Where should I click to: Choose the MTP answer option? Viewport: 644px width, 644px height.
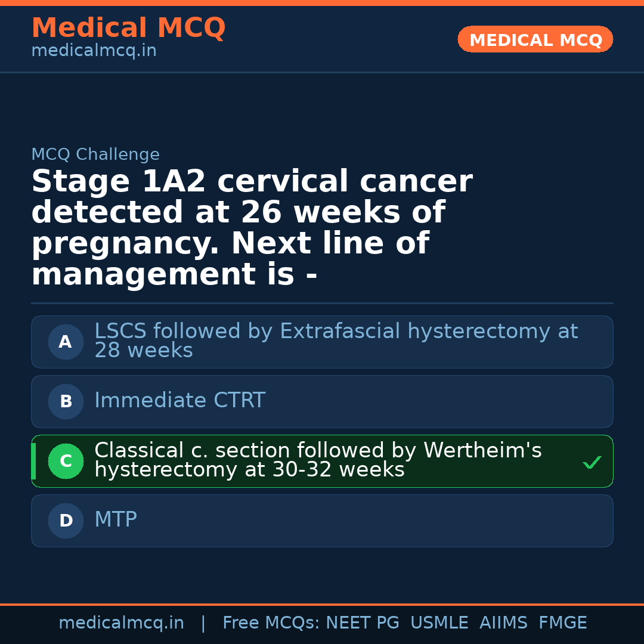click(x=116, y=520)
